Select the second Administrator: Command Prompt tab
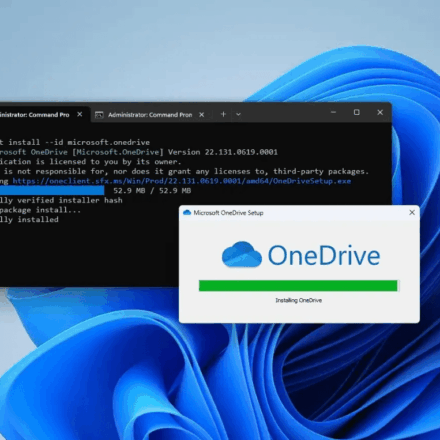This screenshot has height=440, width=440. click(150, 115)
